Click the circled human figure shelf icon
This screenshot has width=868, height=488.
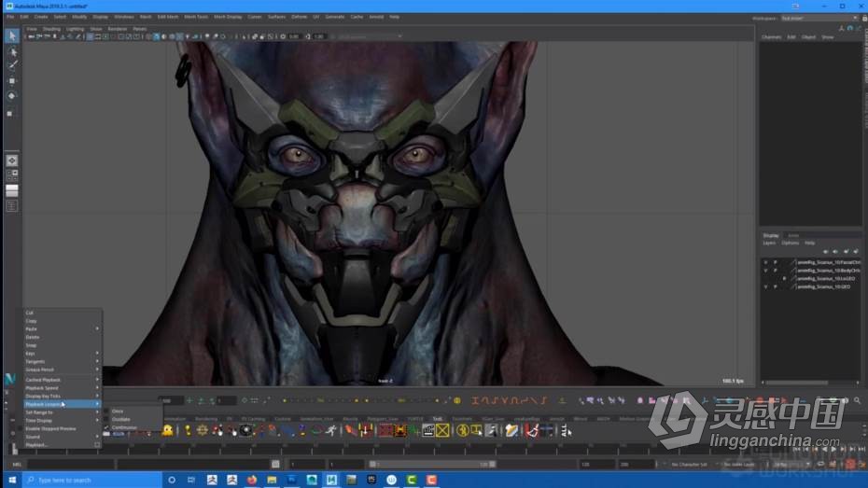pyautogui.click(x=463, y=430)
